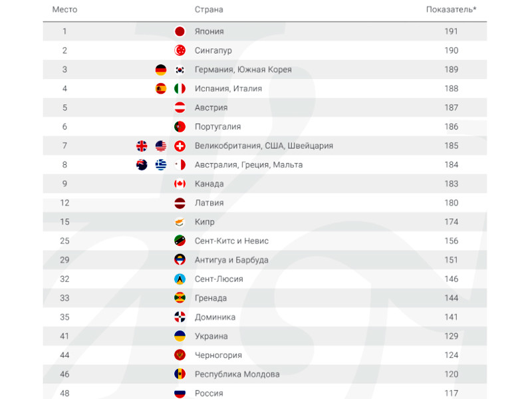Click the Страна column header
The image size is (532, 399).
(x=208, y=9)
